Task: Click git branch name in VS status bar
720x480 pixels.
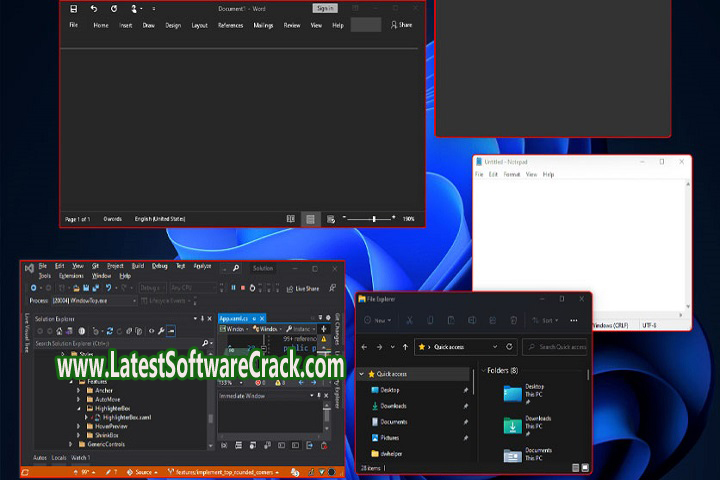Action: 224,472
